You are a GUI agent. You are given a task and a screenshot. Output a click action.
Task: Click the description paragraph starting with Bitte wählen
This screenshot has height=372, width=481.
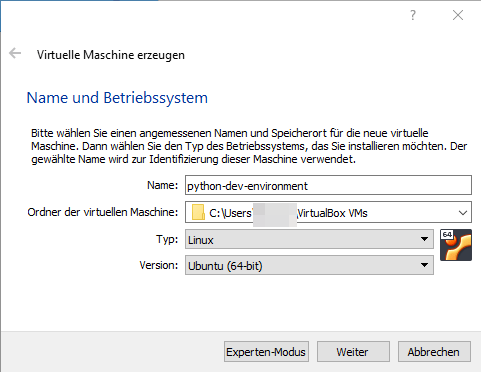click(x=249, y=146)
